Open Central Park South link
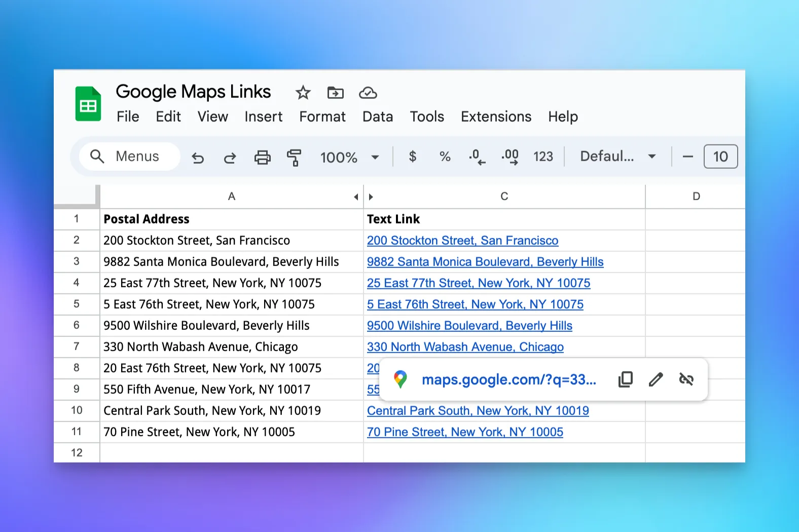This screenshot has height=532, width=799. pos(478,411)
